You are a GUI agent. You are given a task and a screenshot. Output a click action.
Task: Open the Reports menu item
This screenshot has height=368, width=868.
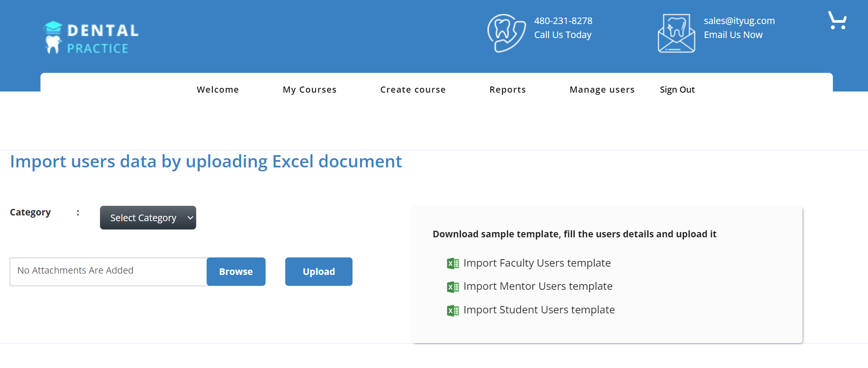(507, 90)
